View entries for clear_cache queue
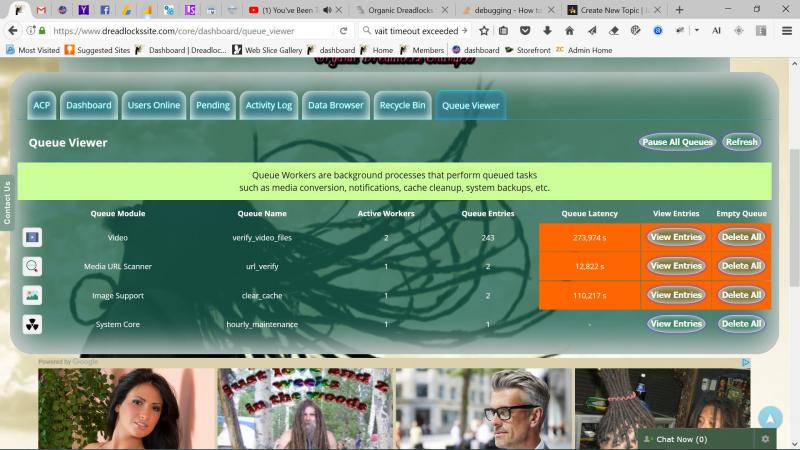The image size is (800, 450). (x=676, y=295)
